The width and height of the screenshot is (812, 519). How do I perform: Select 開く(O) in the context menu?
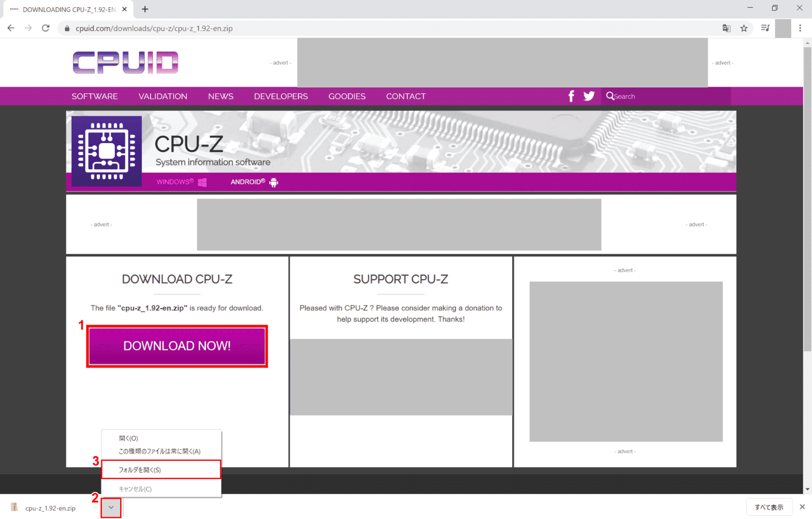point(161,438)
